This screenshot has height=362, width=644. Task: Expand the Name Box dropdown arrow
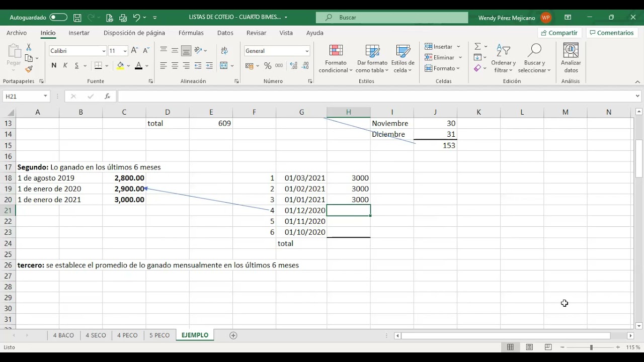point(45,96)
